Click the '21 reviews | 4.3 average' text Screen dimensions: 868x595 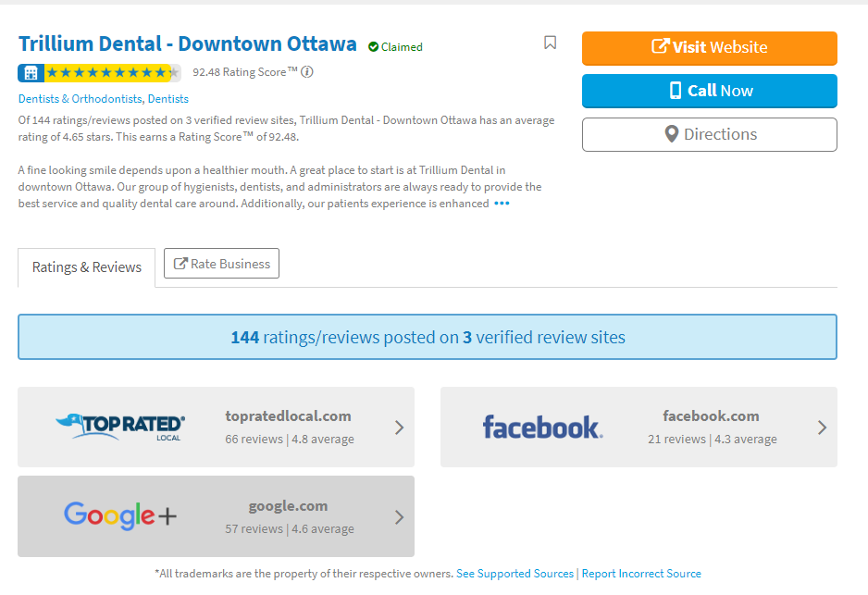[x=713, y=440]
